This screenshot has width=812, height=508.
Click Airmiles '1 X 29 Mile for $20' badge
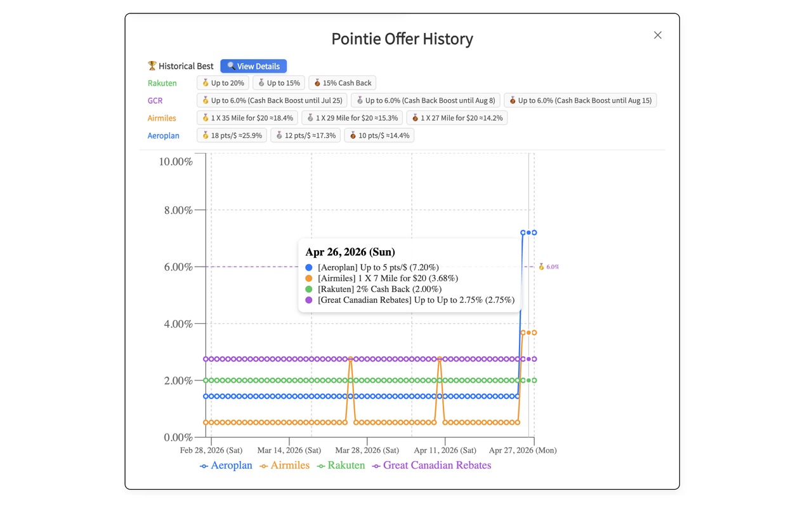[x=352, y=118]
